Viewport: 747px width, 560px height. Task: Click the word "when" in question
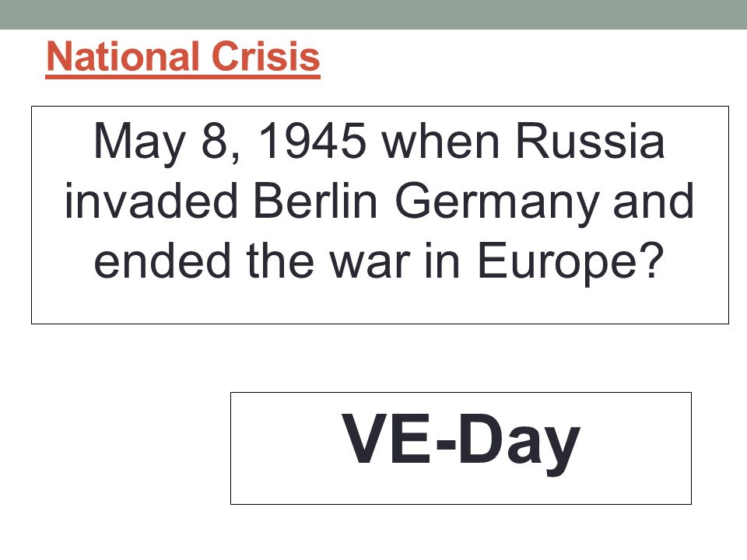(441, 141)
